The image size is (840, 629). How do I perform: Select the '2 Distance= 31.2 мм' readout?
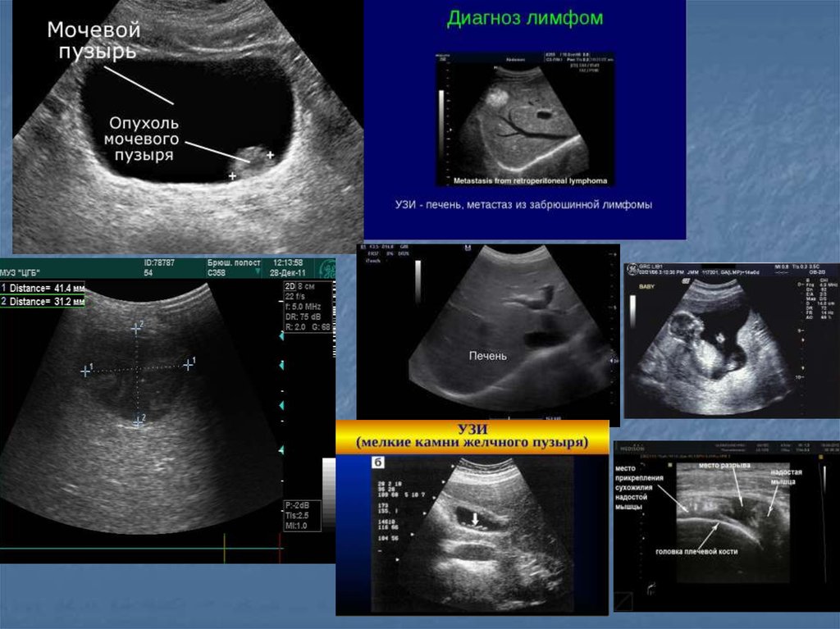coord(43,302)
